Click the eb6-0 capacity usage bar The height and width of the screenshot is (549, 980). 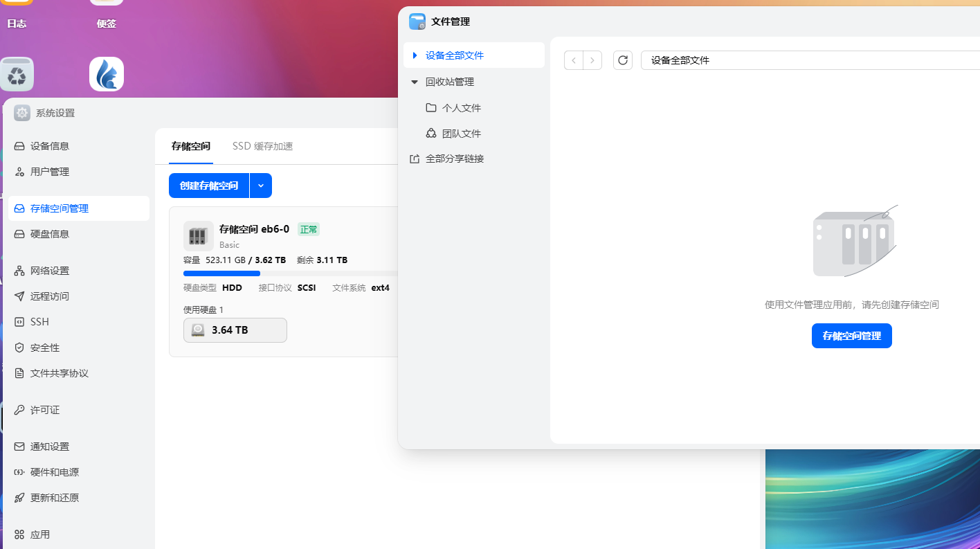291,273
